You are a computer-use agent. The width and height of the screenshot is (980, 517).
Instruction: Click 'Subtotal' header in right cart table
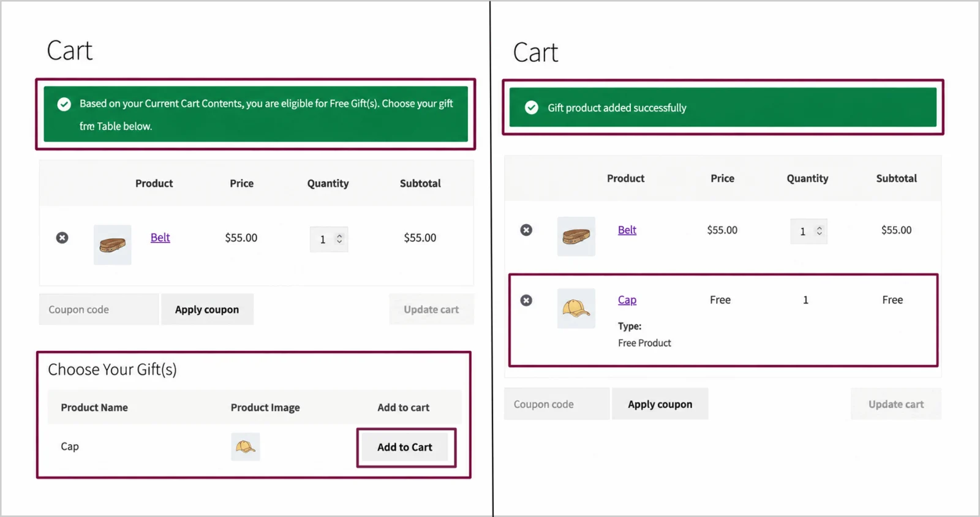[x=896, y=178]
